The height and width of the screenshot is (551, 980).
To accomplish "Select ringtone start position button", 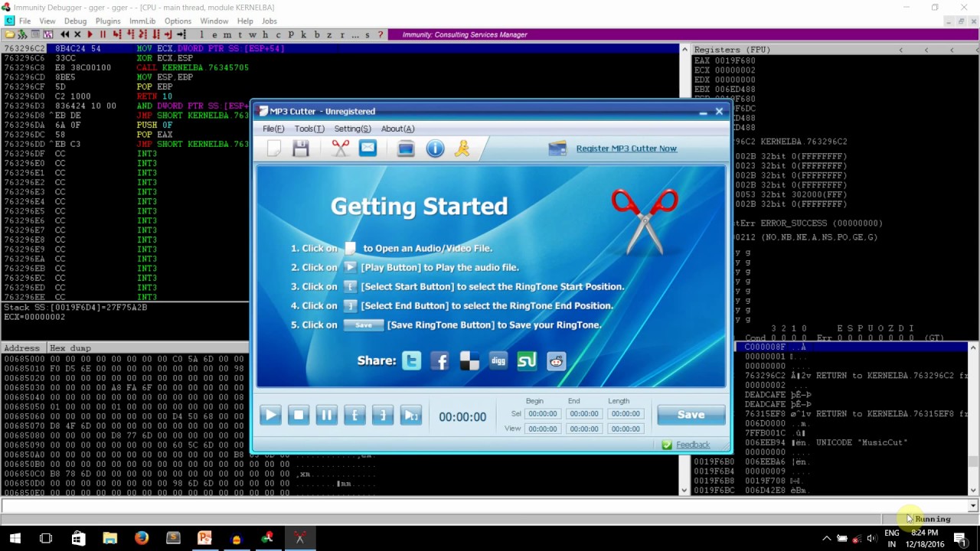I will click(x=354, y=415).
